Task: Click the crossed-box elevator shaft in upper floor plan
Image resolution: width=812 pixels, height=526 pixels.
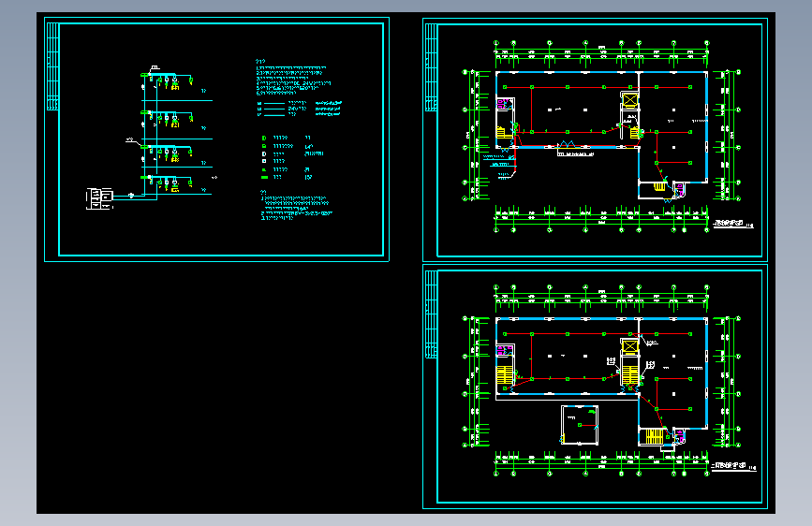Action: click(x=630, y=100)
